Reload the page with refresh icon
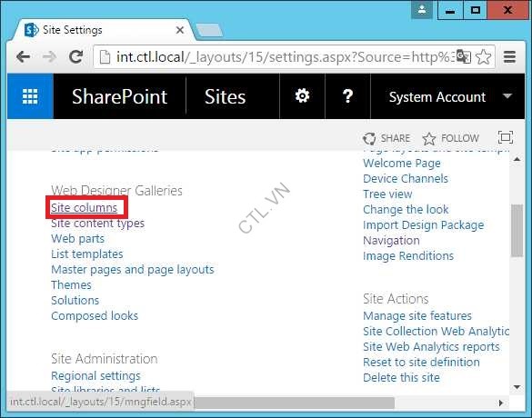 [76, 56]
